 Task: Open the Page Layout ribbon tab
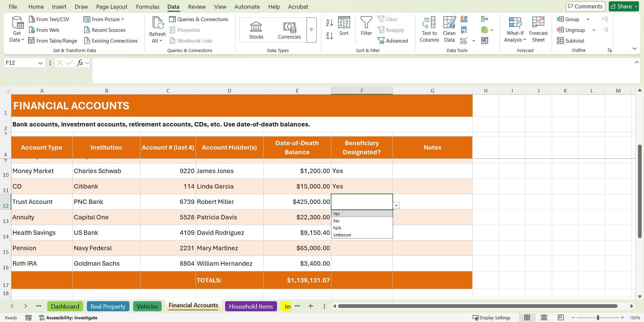coord(111,7)
